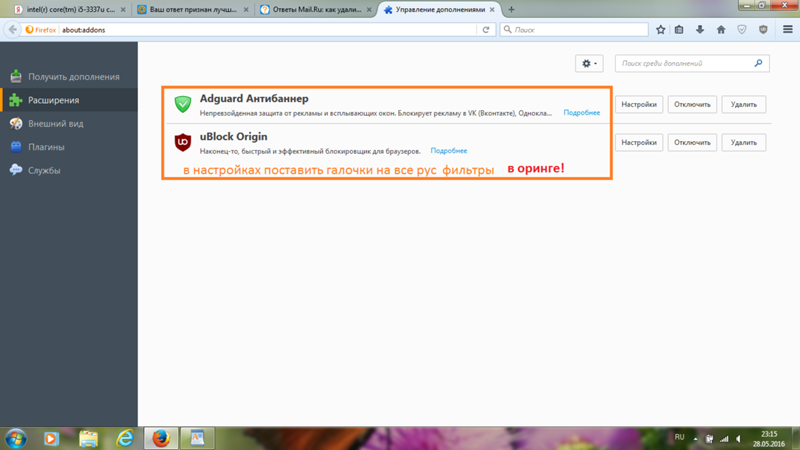Click Удалить for uBlock Origin

[x=744, y=143]
